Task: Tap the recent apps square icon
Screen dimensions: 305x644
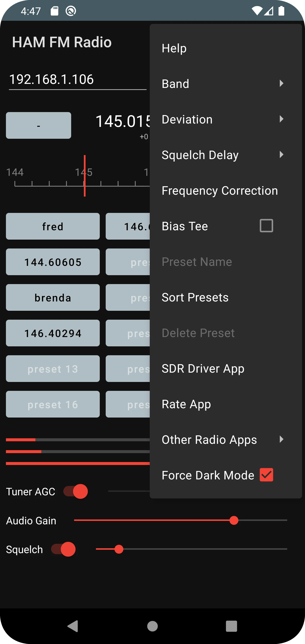Action: (232, 626)
